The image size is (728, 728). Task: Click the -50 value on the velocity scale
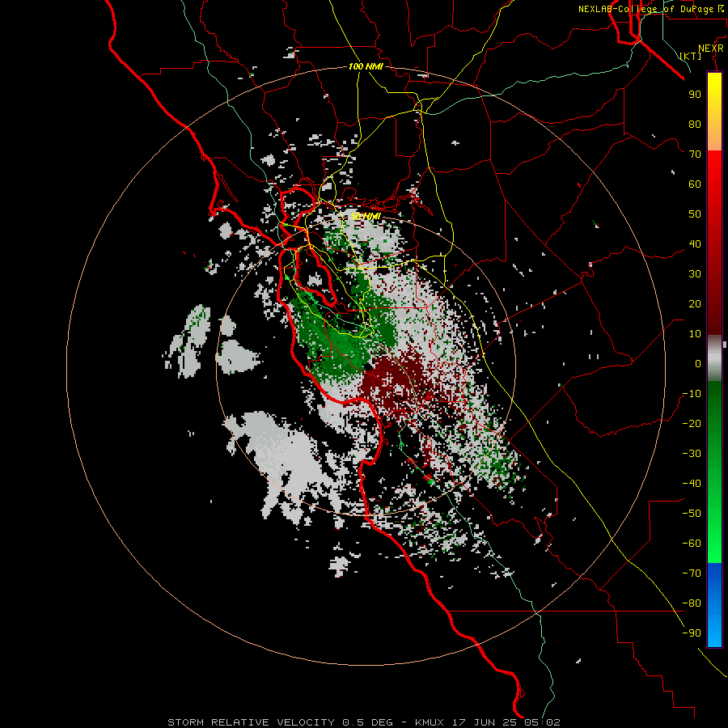point(692,514)
